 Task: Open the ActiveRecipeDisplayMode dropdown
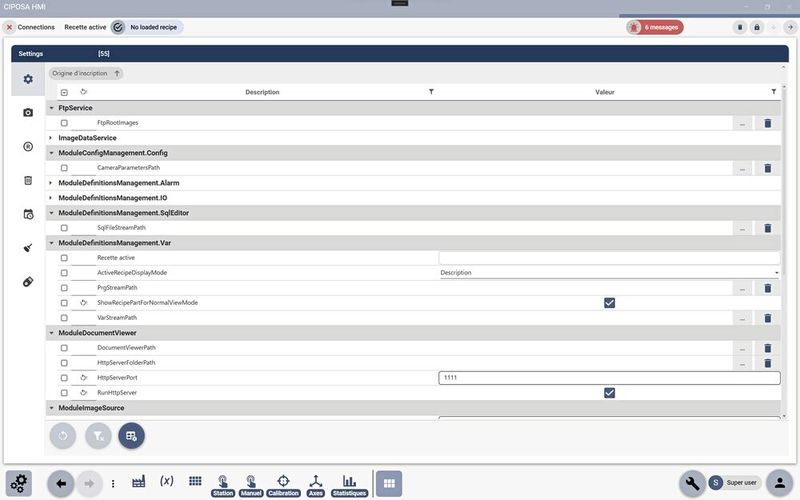pyautogui.click(x=609, y=273)
